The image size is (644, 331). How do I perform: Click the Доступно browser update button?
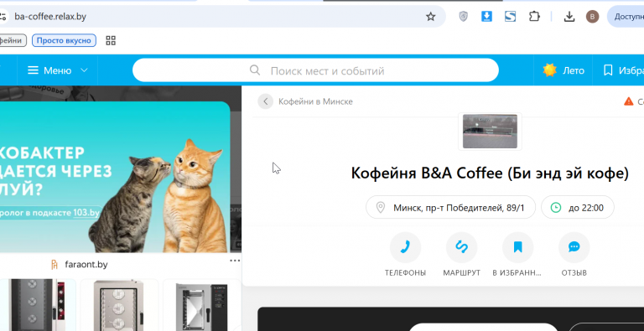pos(626,17)
